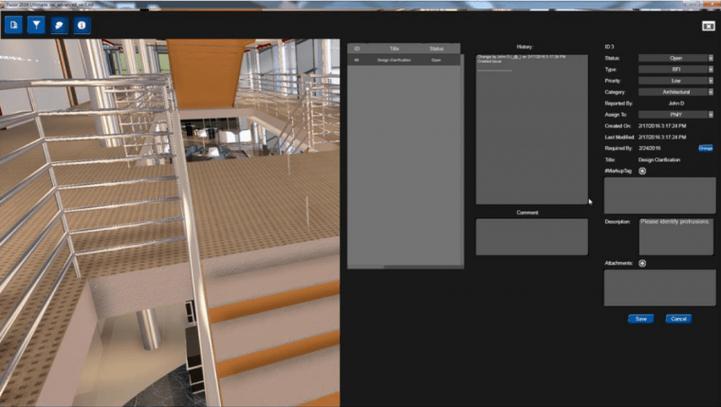Save the issue with Save button
721x407 pixels.
(641, 319)
